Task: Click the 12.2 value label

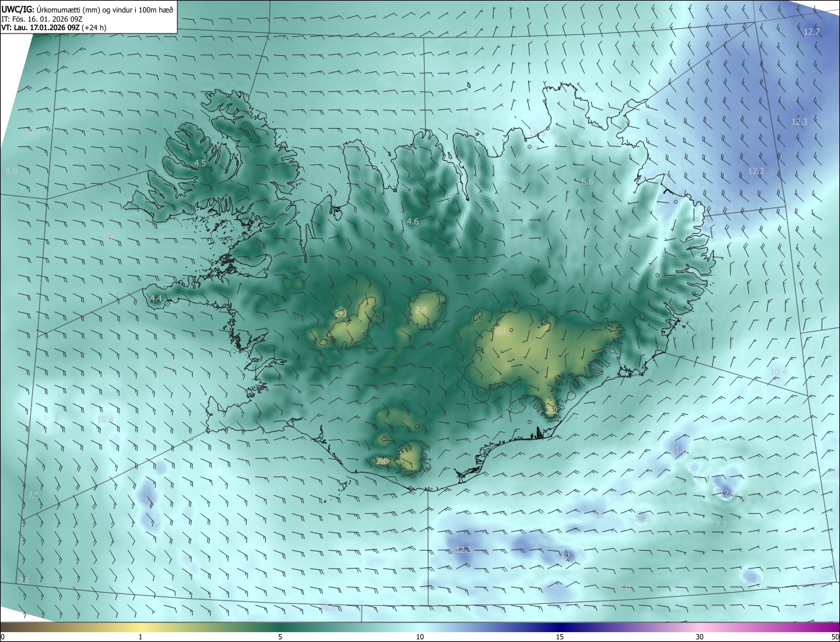Action: [756, 171]
